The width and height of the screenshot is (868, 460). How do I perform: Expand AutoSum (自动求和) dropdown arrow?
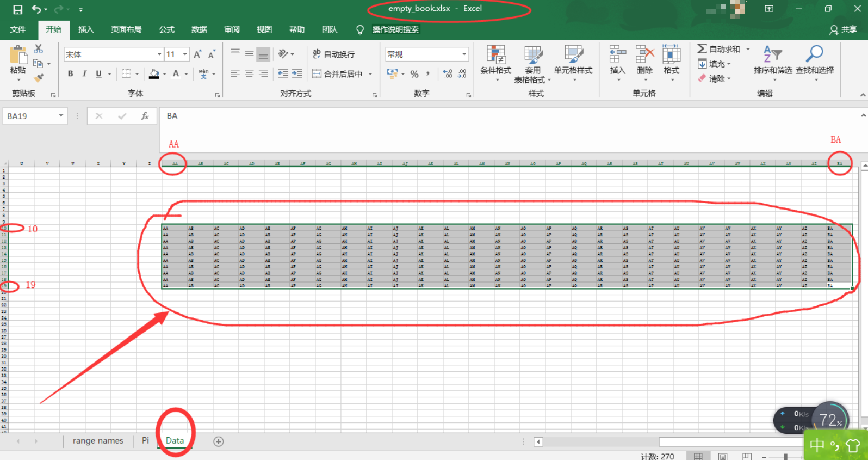[748, 49]
